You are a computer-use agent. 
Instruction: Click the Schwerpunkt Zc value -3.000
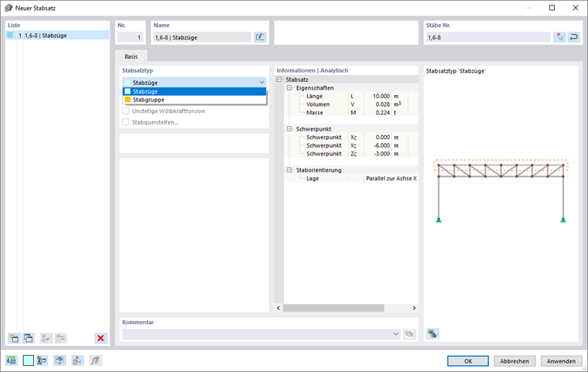(x=381, y=154)
